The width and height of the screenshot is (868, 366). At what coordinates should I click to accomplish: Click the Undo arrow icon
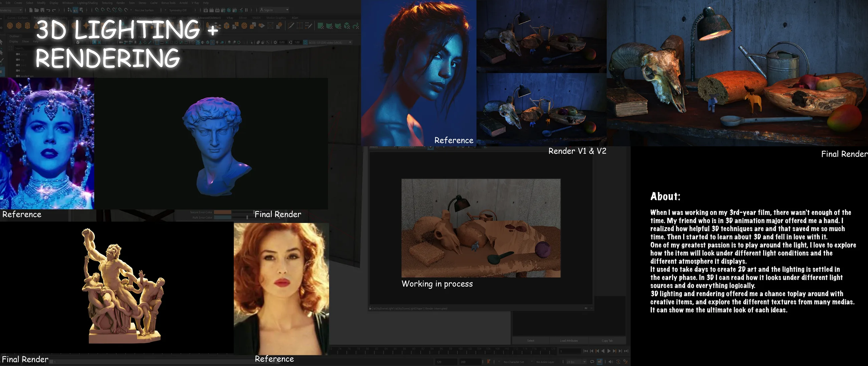[x=48, y=10]
